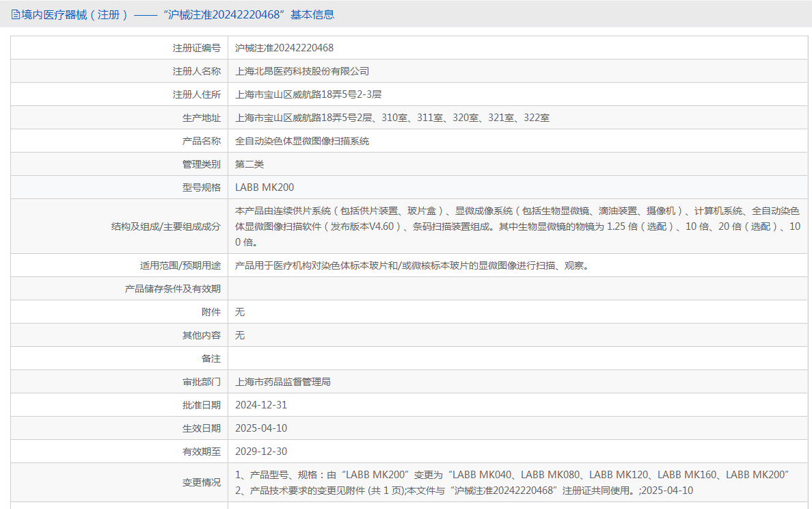
Task: Click the page title 境内医疗器械（注册）基本信息
Action: tap(178, 14)
